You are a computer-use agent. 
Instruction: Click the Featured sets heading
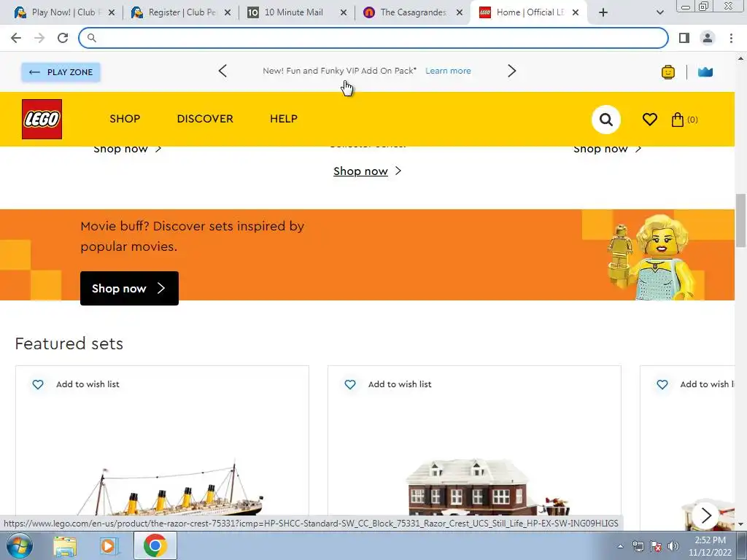[69, 343]
